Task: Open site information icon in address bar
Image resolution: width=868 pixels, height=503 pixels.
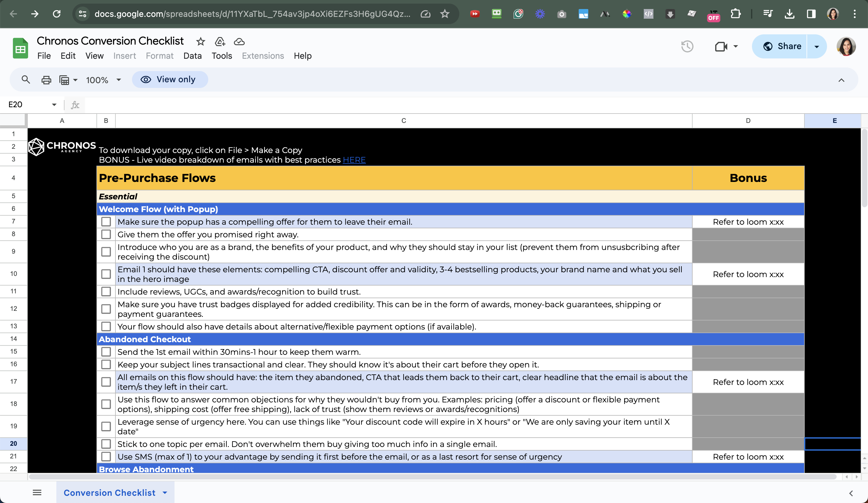Action: (x=82, y=14)
